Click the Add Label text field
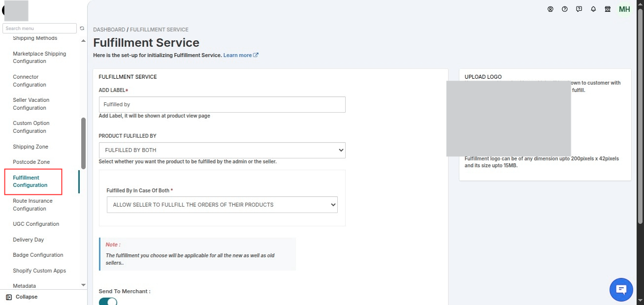The height and width of the screenshot is (305, 644). point(222,104)
